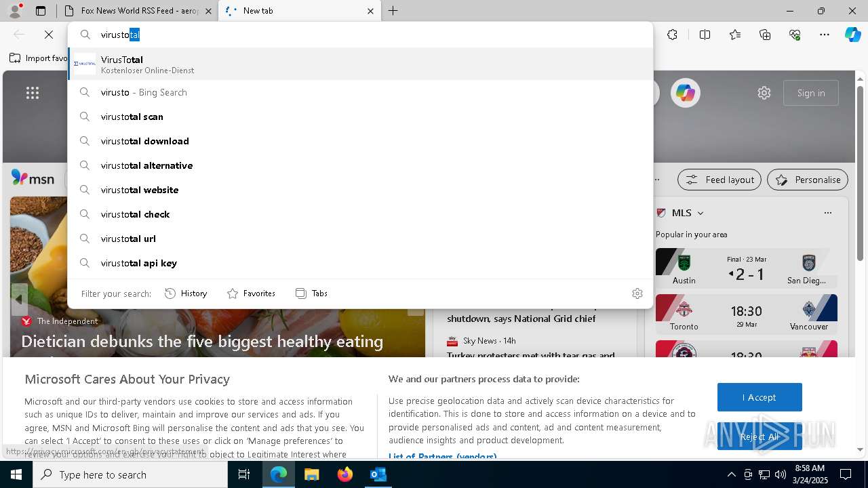The image size is (868, 488).
Task: Filter search by Tabs
Action: point(311,293)
